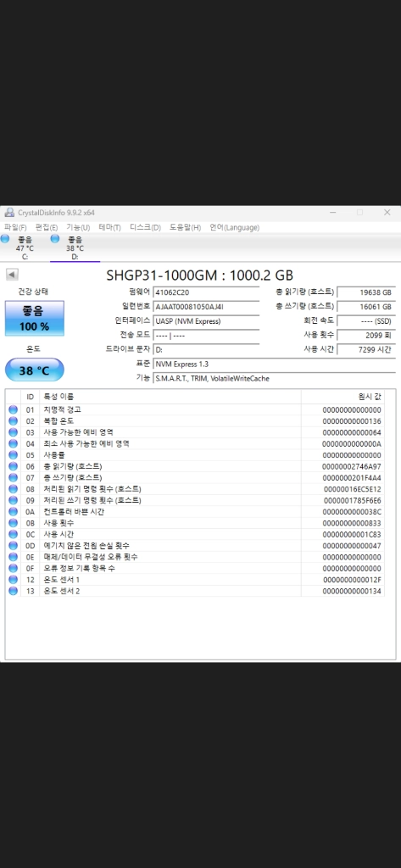Click raw value 0000000201F4A4
The height and width of the screenshot is (868, 401).
352,478
